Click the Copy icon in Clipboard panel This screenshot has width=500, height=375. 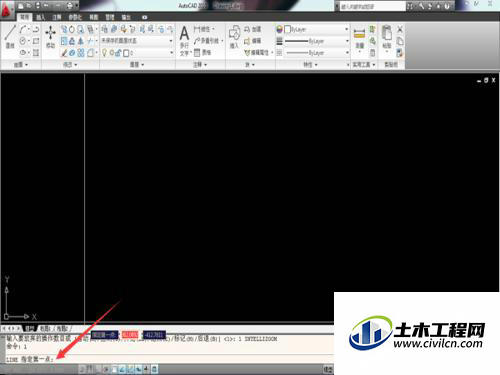click(400, 41)
